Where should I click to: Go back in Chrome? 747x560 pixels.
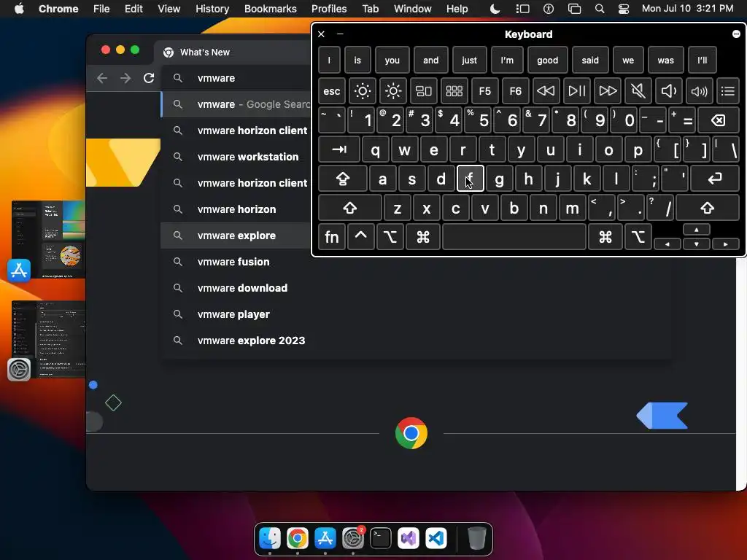pyautogui.click(x=102, y=78)
